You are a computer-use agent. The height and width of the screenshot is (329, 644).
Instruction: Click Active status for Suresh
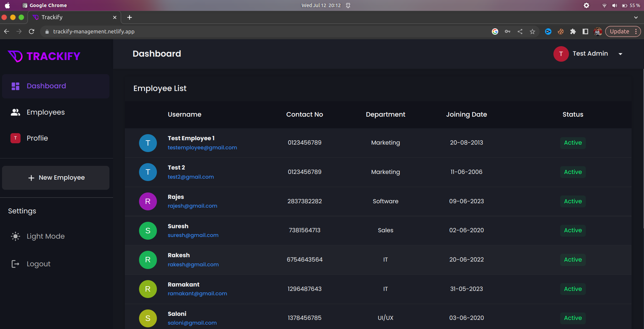[573, 231]
